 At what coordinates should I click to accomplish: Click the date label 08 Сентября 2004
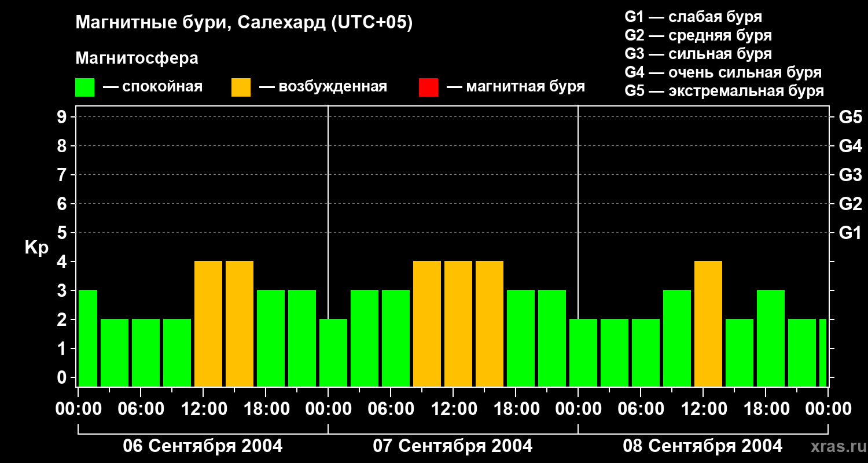pos(703,446)
